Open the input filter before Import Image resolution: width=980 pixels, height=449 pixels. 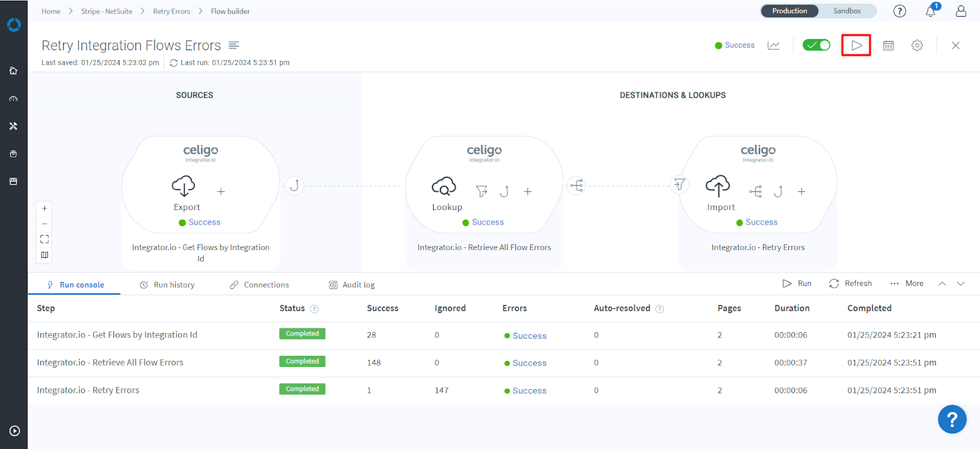(679, 184)
